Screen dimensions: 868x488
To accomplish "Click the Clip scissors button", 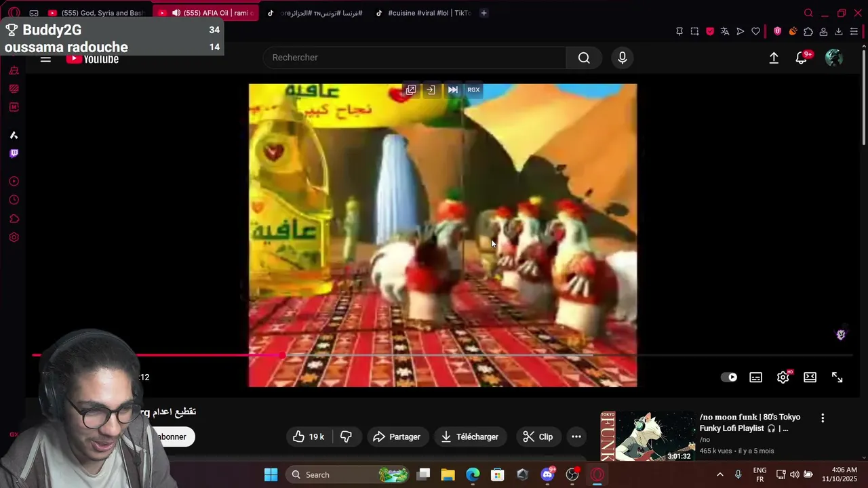I will (x=538, y=436).
